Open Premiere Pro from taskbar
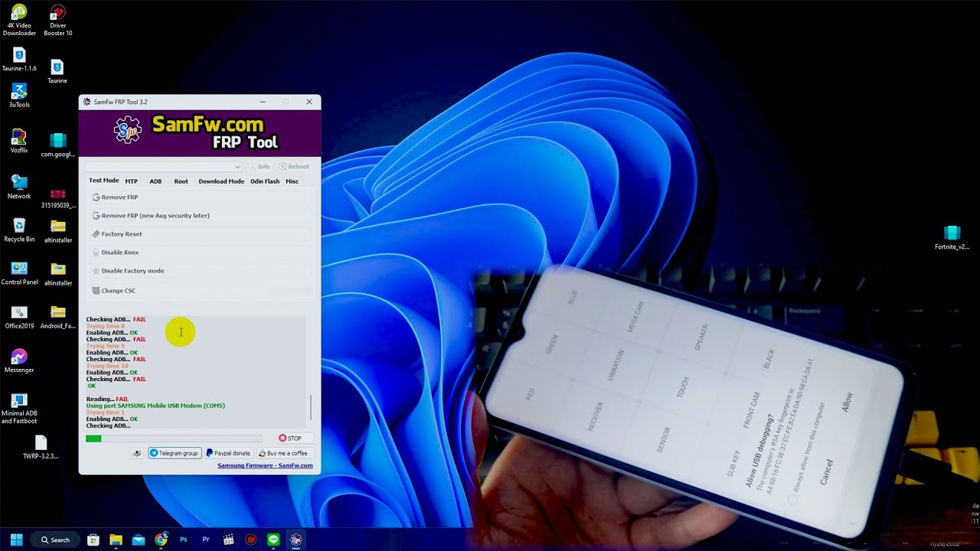Image resolution: width=980 pixels, height=551 pixels. pos(206,540)
